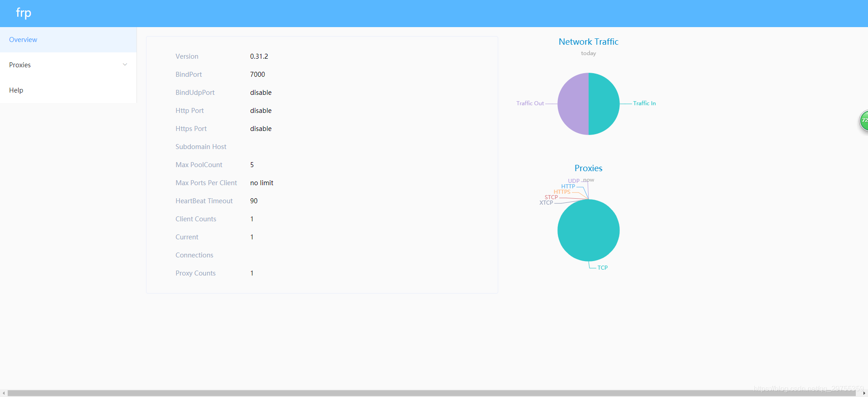Image resolution: width=868 pixels, height=397 pixels.
Task: Select the version value 0.31.2
Action: pos(259,56)
